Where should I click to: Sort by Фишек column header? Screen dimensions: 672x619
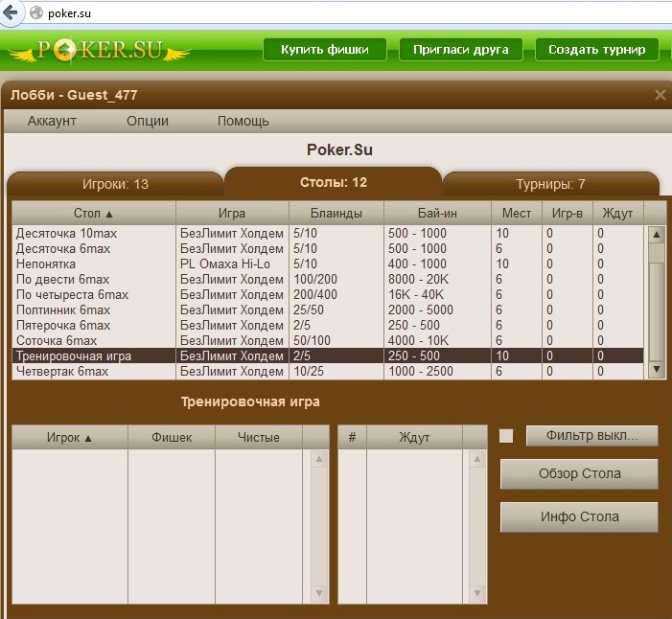pos(172,437)
